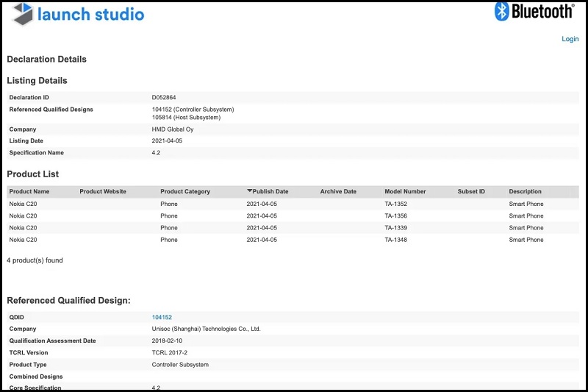The width and height of the screenshot is (588, 392).
Task: Click Nokia C20 in TA-1348 row
Action: (x=24, y=240)
